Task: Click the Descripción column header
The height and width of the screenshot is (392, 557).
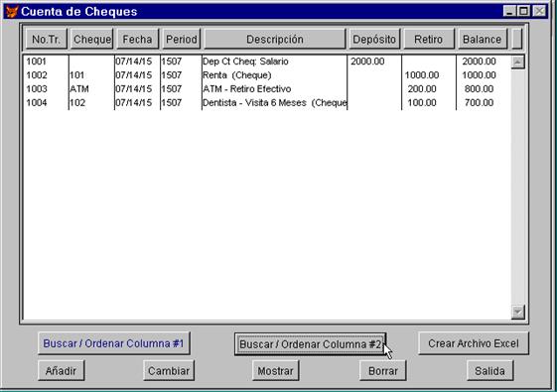Action: pyautogui.click(x=275, y=39)
